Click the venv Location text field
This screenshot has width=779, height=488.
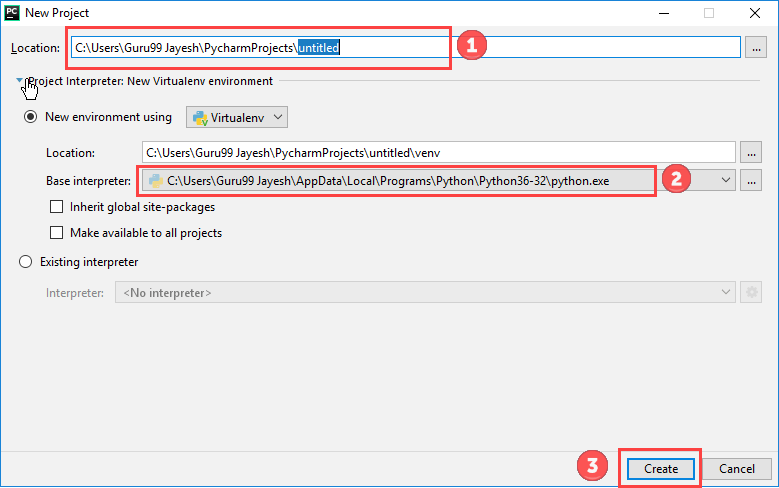click(x=438, y=152)
